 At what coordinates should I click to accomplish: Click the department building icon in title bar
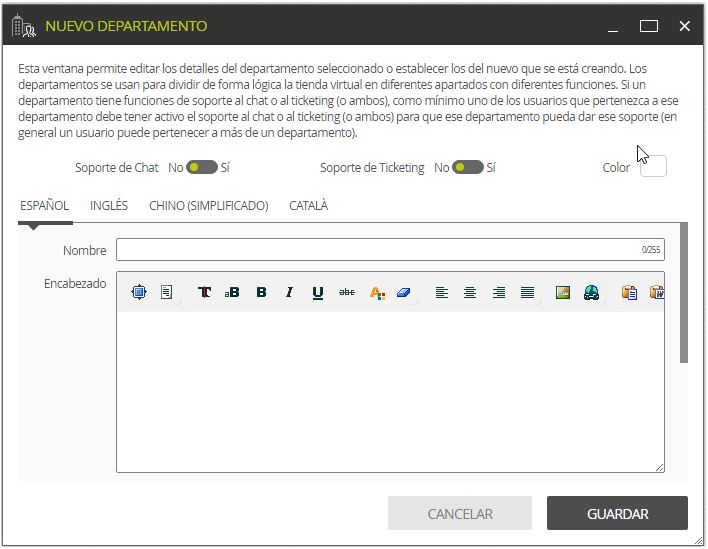pyautogui.click(x=23, y=26)
